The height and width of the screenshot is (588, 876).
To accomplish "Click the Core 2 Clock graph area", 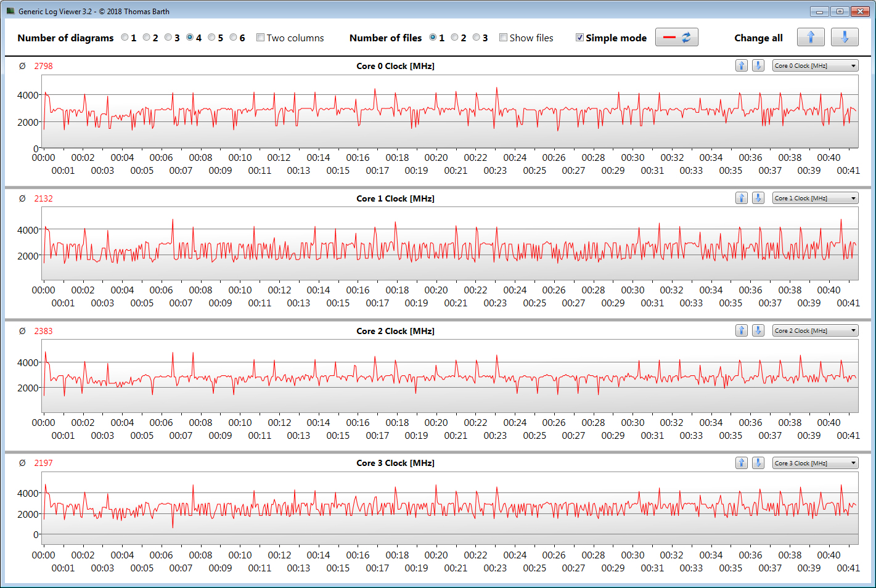I will pos(450,376).
